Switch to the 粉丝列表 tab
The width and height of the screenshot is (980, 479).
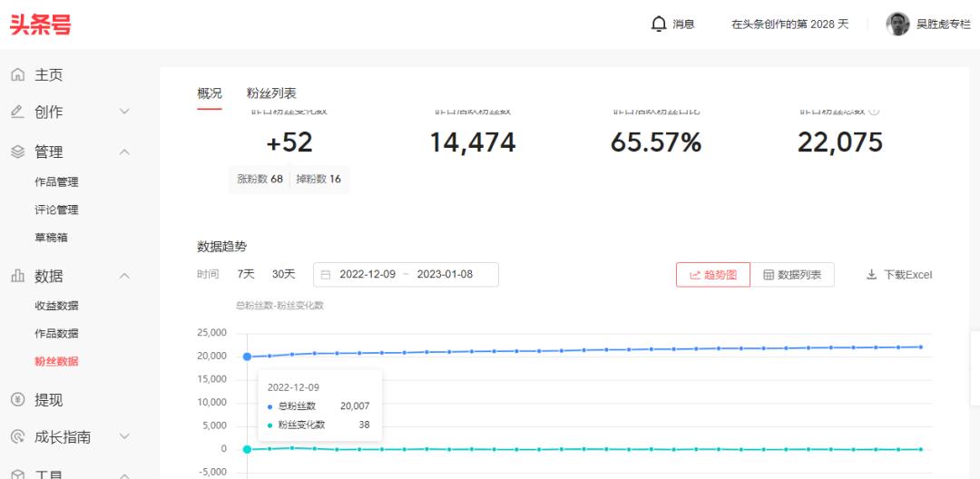click(x=271, y=93)
